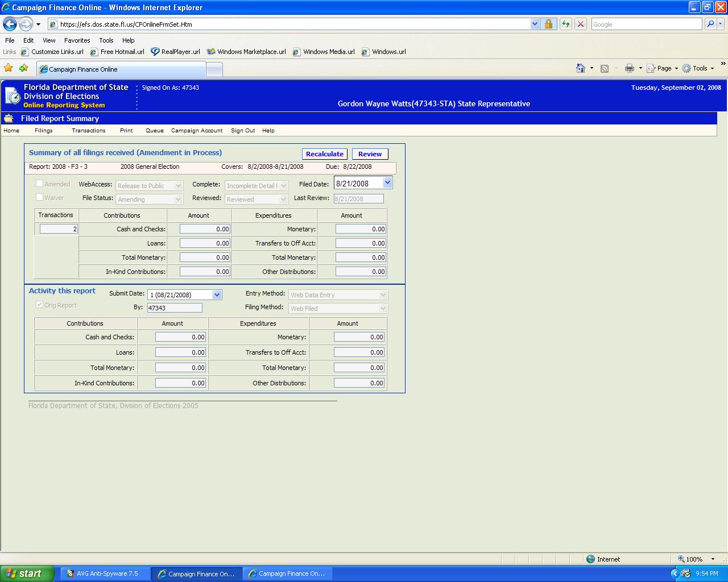Open the site Filings menu
The width and height of the screenshot is (728, 582).
tap(44, 131)
